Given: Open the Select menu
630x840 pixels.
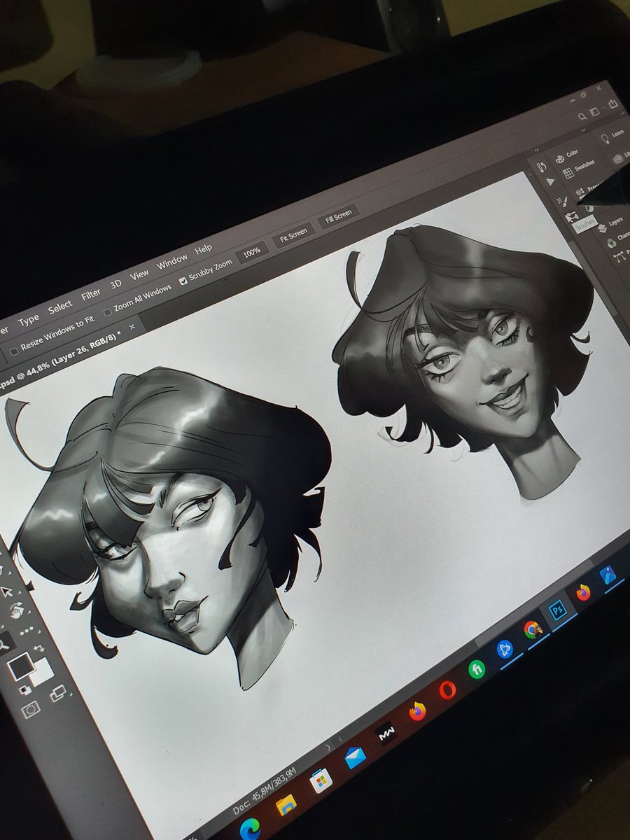Looking at the screenshot, I should [x=60, y=307].
